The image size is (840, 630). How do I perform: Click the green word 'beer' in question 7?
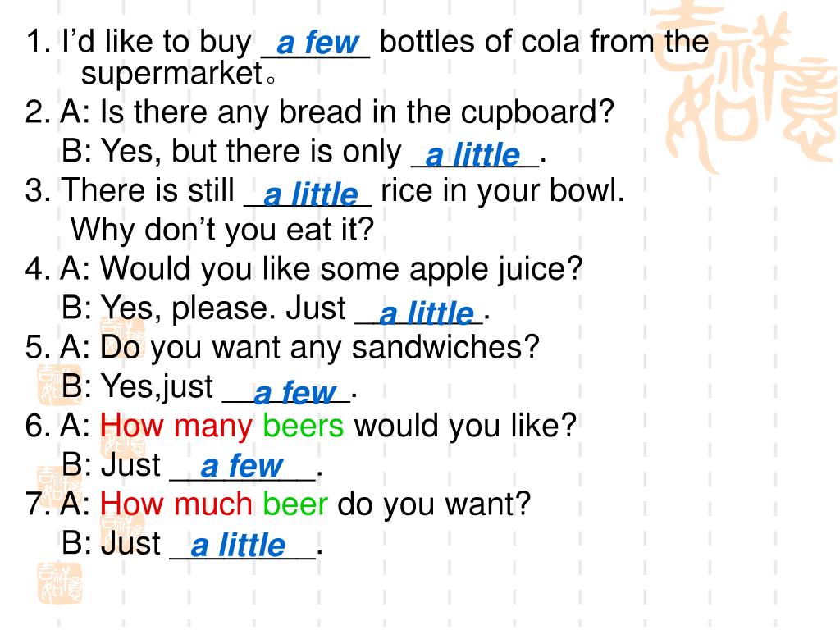tap(295, 504)
